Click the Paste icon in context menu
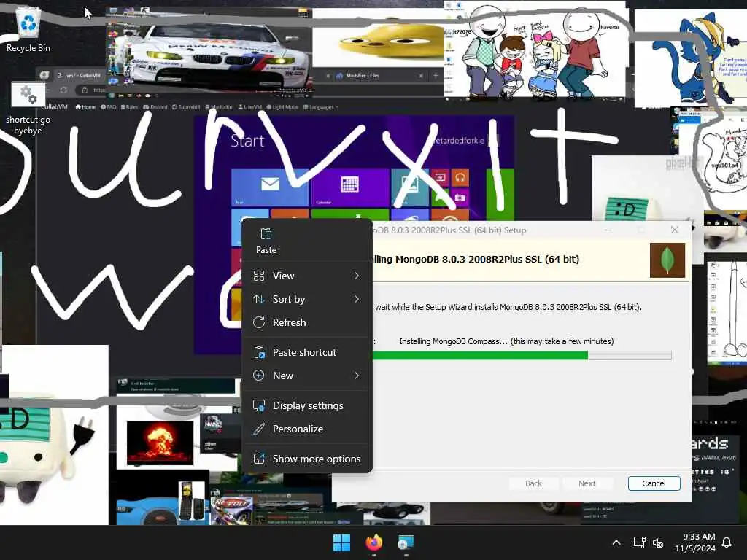747x560 pixels. coord(266,241)
